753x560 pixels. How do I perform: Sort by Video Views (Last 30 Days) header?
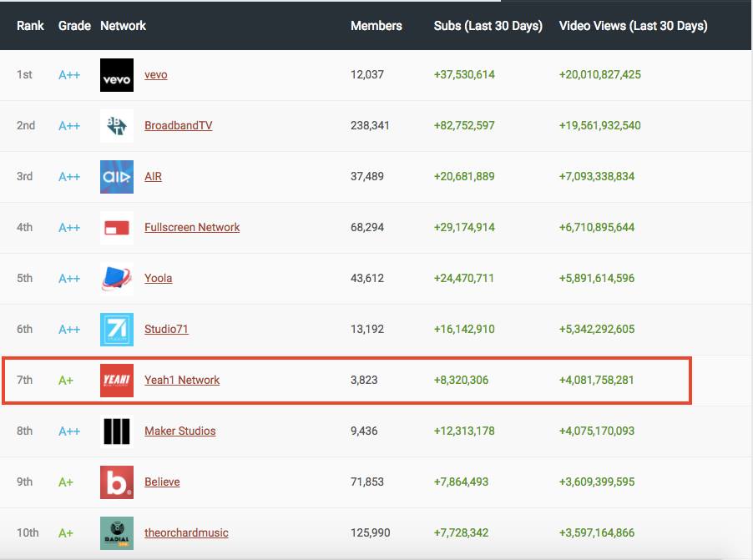[x=633, y=26]
